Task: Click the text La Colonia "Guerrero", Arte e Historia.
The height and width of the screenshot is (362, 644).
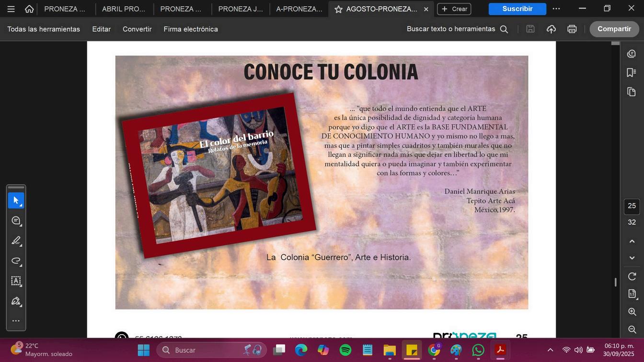Action: pyautogui.click(x=338, y=258)
